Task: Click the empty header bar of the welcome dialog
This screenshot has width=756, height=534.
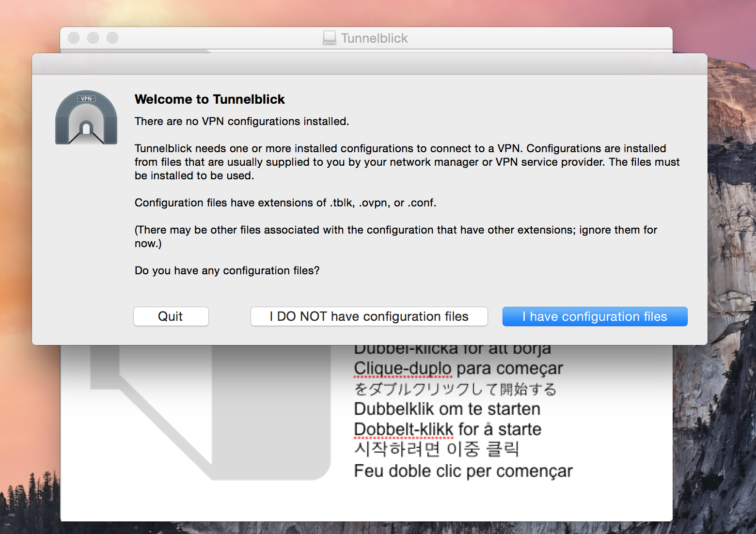Action: point(369,64)
